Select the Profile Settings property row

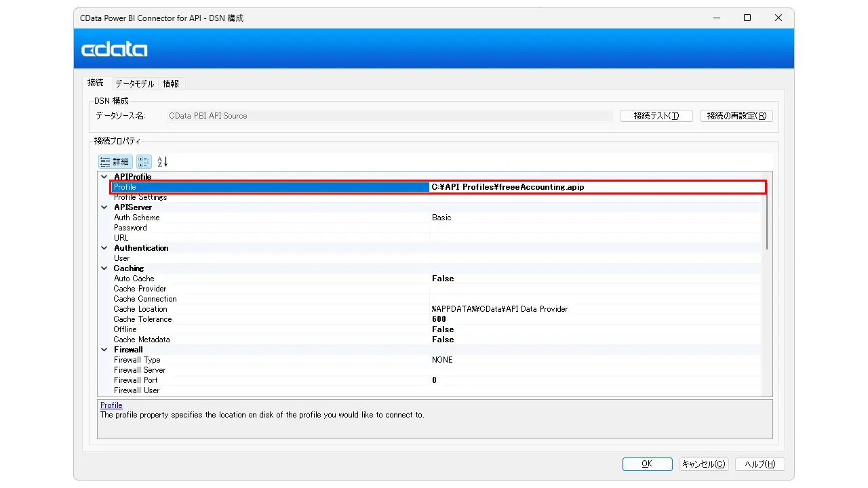436,197
